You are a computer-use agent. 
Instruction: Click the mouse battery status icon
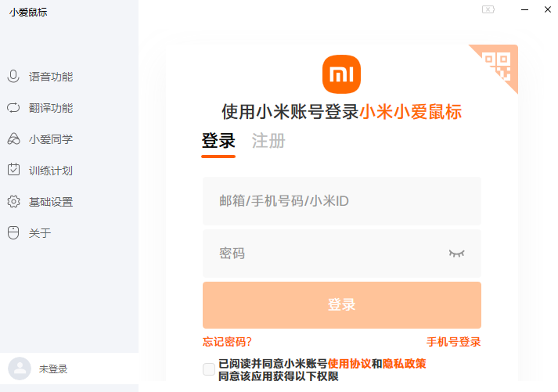[488, 9]
